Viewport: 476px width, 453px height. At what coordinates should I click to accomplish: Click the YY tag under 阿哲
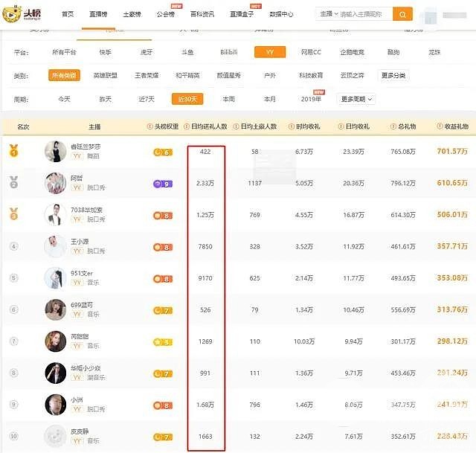(x=77, y=187)
